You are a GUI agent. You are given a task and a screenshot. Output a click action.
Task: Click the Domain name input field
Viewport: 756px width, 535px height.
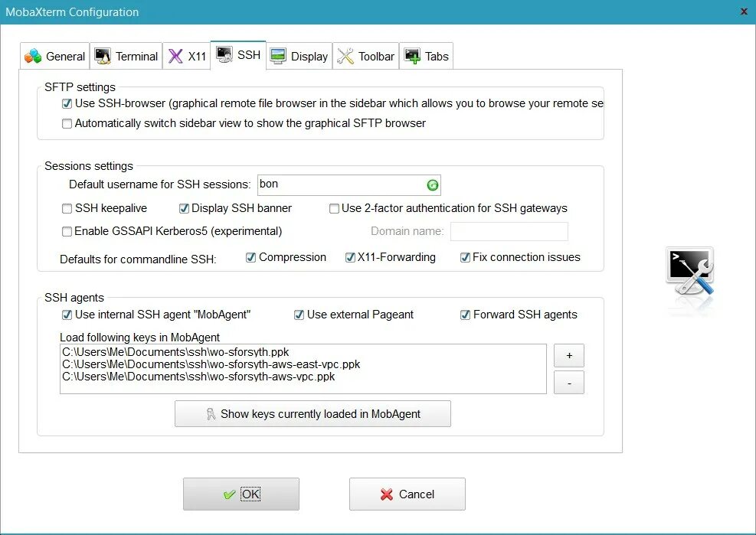click(x=509, y=231)
